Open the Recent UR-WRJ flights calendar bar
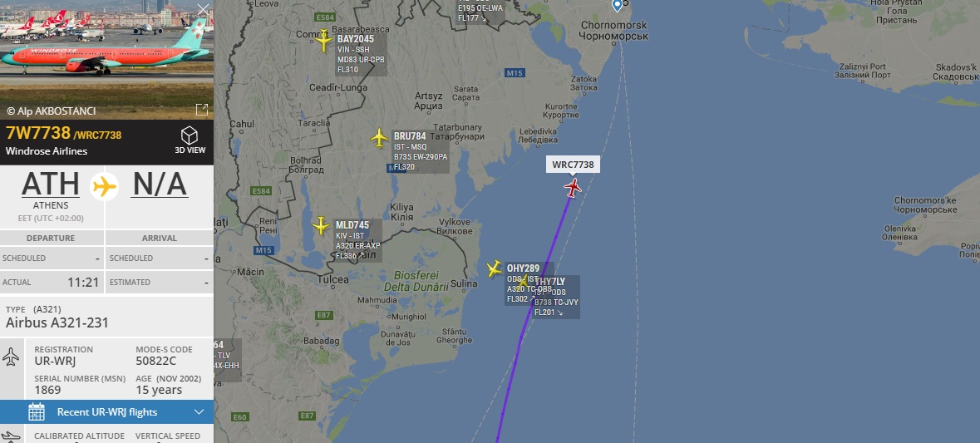980x443 pixels. pyautogui.click(x=107, y=411)
